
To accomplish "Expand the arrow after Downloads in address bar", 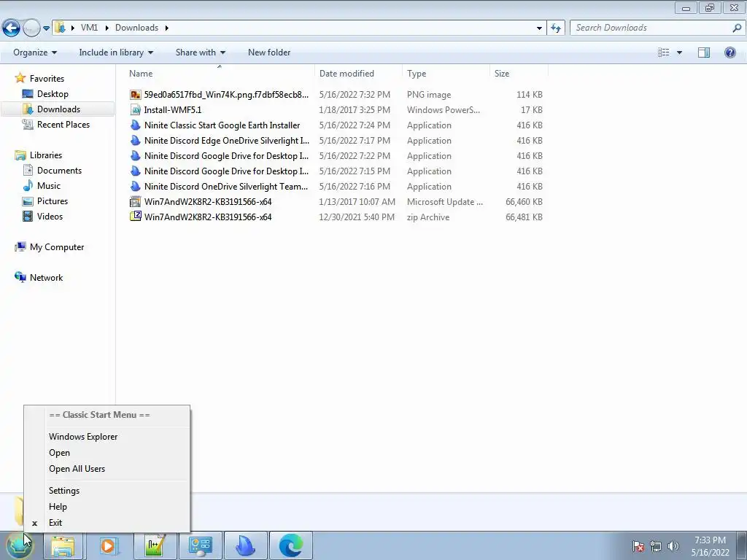I will pyautogui.click(x=167, y=28).
